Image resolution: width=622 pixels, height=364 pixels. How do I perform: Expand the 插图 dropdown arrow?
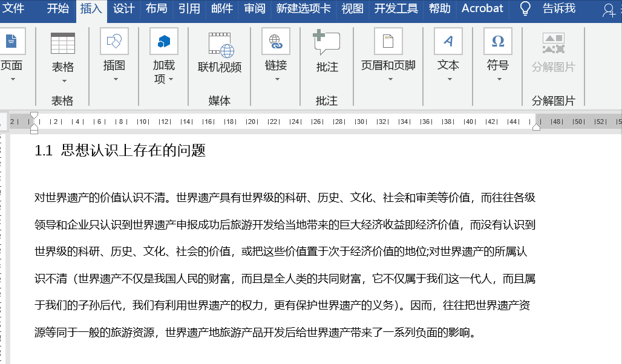click(116, 79)
